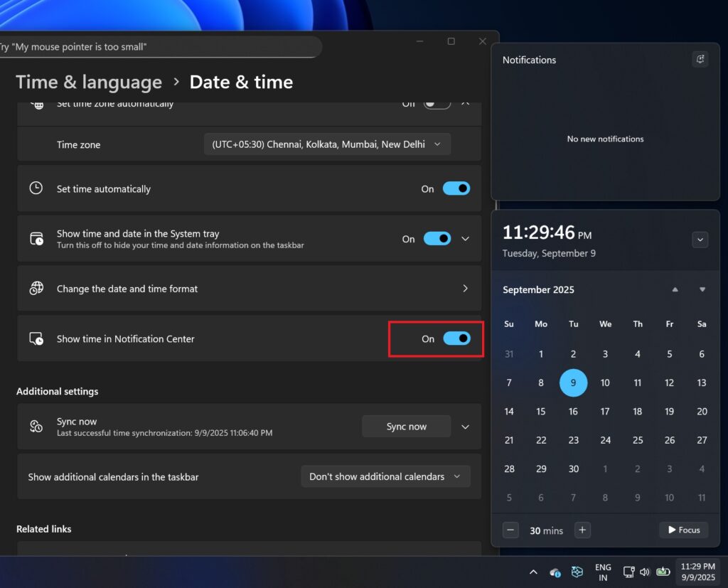Click the Show time and date calendar icon
Image resolution: width=728 pixels, height=588 pixels.
click(x=36, y=238)
